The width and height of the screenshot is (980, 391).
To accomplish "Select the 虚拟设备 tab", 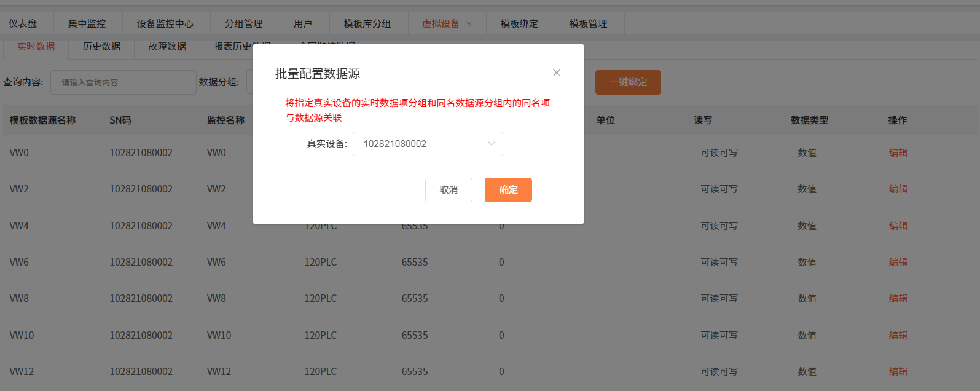I will click(x=441, y=23).
